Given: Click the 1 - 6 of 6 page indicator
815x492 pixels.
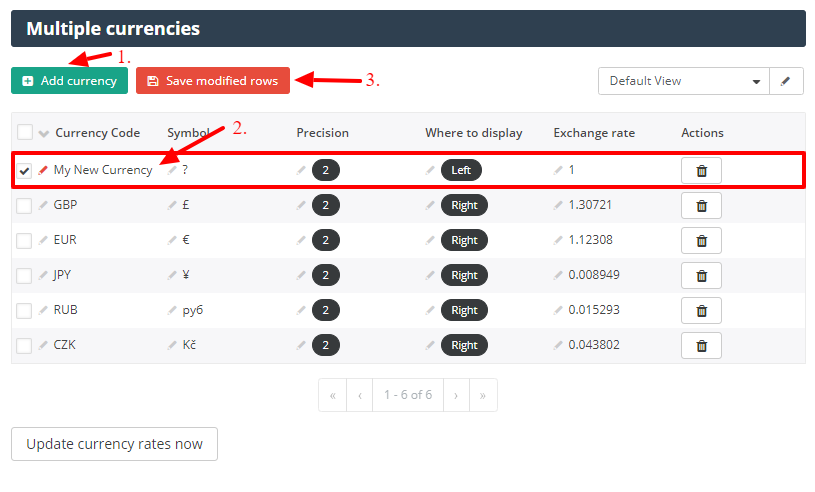Looking at the screenshot, I should 408,395.
